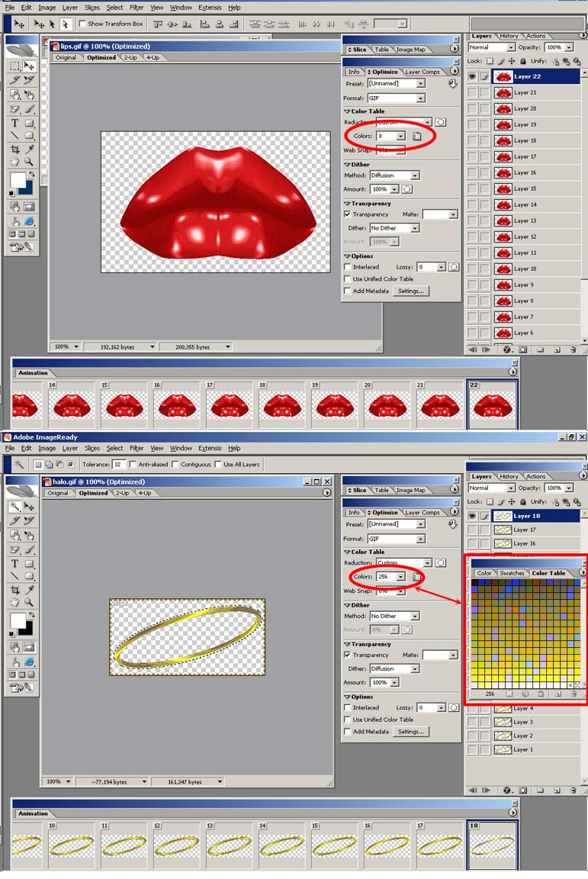Select Rectangular Marquee tool in lips.gif toolbox
The image size is (588, 879).
pyautogui.click(x=14, y=66)
